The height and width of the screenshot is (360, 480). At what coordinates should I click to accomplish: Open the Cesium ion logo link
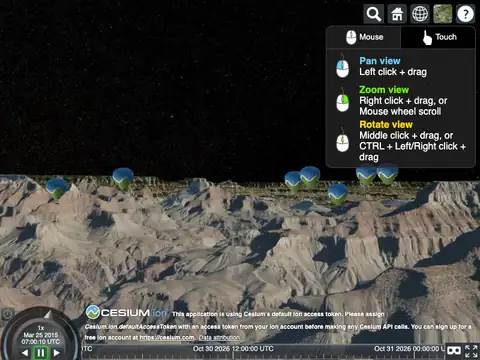point(126,312)
